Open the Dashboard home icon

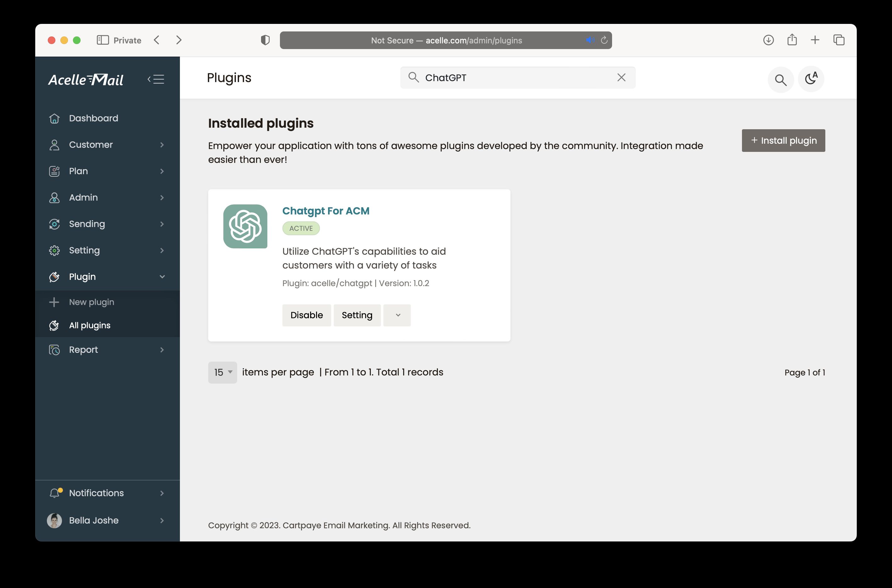[54, 119]
